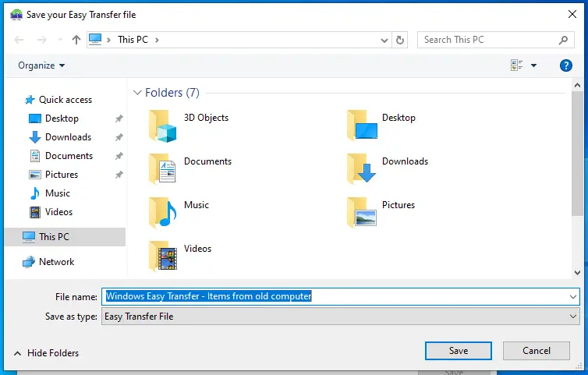Image resolution: width=588 pixels, height=375 pixels.
Task: Select the Videos folder icon in main pane
Action: pyautogui.click(x=163, y=256)
